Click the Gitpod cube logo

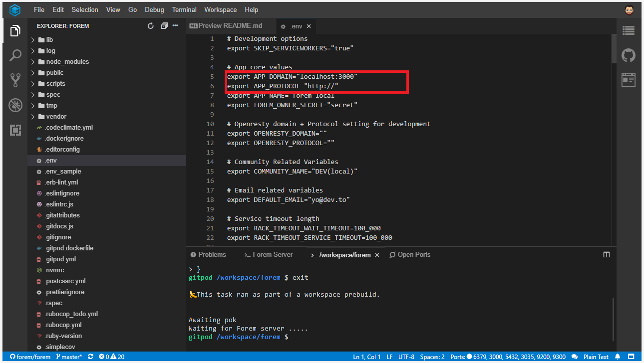(x=15, y=9)
